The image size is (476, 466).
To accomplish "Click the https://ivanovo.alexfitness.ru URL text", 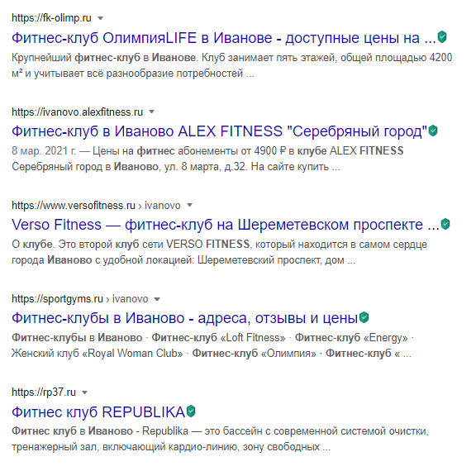I will click(x=77, y=112).
